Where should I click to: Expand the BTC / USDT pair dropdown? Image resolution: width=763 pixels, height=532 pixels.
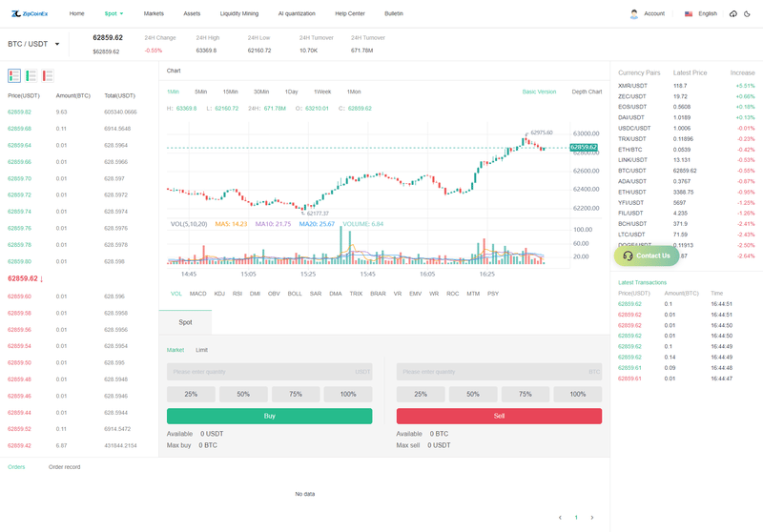coord(57,44)
